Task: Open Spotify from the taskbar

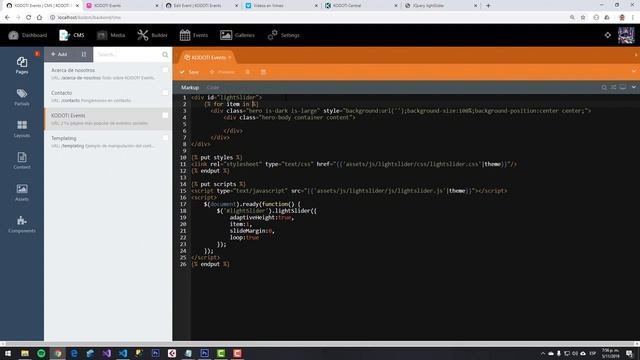Action: click(x=41, y=353)
